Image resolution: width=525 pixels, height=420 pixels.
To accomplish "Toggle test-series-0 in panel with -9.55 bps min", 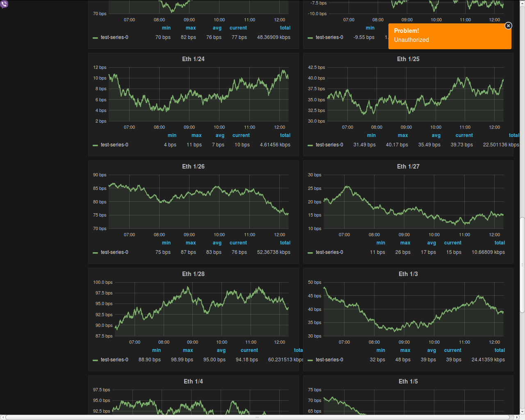I will [329, 37].
